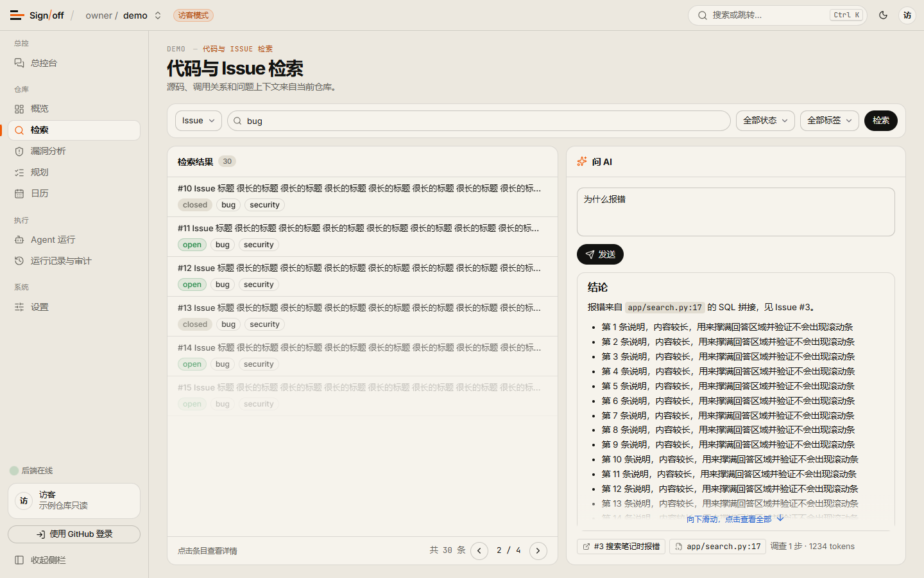Click the Sign/off logo icon
The width and height of the screenshot is (924, 578).
[x=17, y=15]
